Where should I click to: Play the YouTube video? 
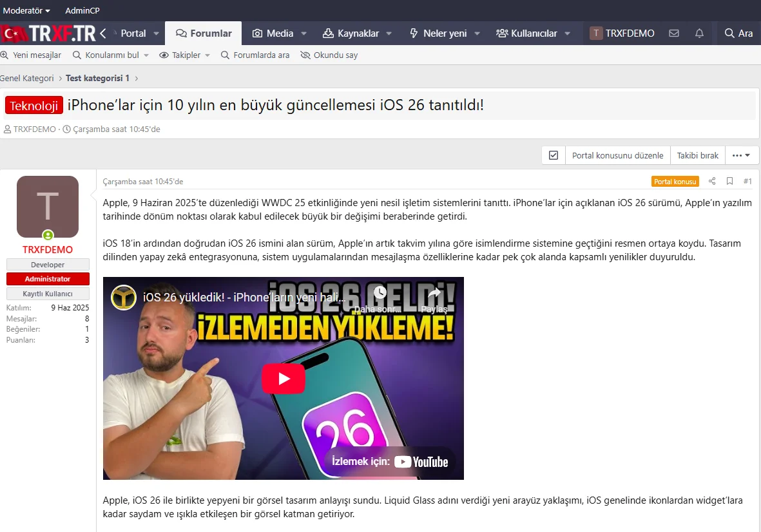(x=284, y=378)
